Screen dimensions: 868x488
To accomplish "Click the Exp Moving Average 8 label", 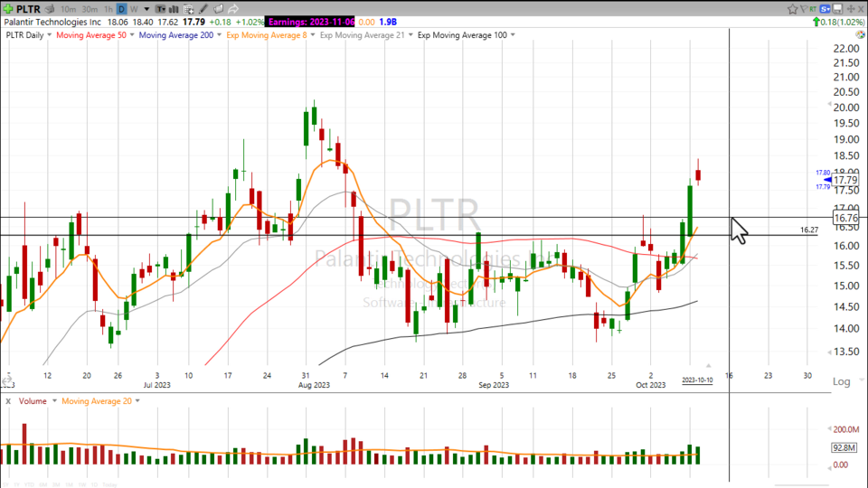I will coord(266,35).
